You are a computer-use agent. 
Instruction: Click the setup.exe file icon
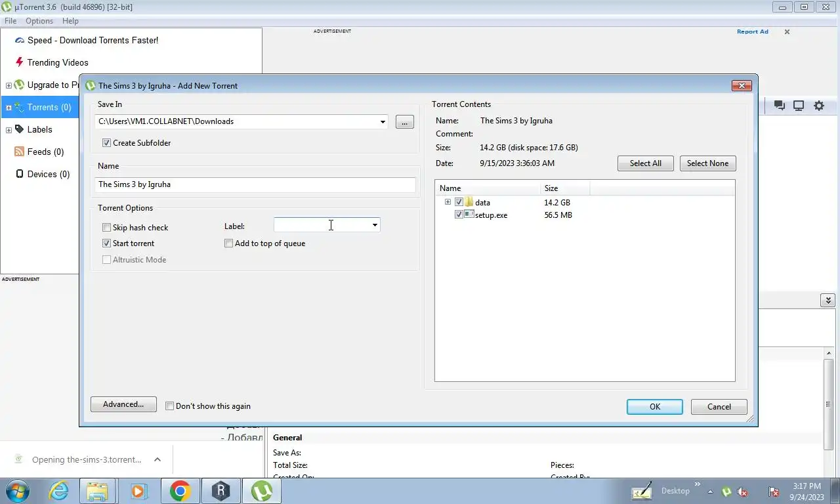469,215
